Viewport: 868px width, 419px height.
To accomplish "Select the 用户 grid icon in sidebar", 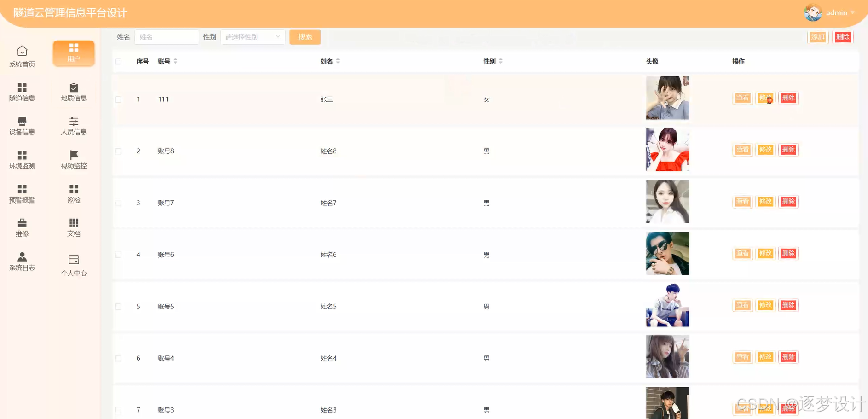I will point(74,48).
